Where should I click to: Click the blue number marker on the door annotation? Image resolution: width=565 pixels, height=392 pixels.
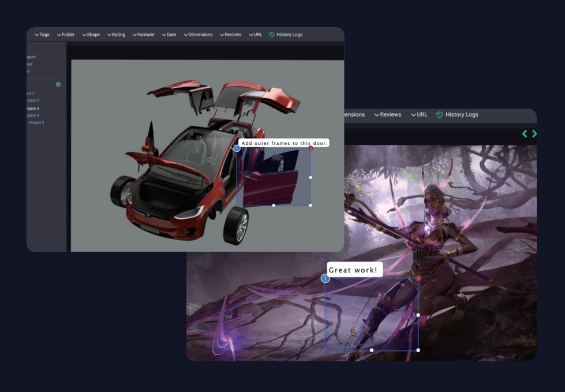point(237,148)
